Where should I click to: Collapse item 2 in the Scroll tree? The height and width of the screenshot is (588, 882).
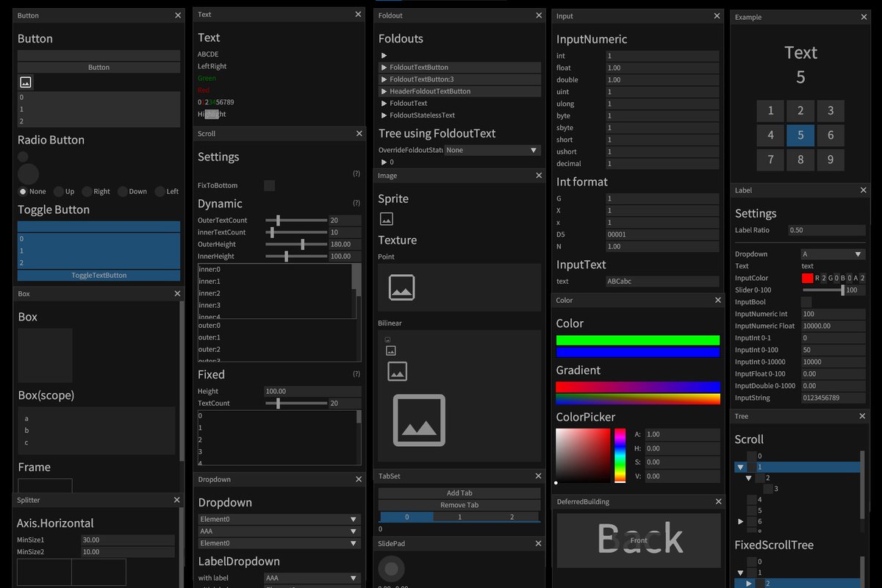tap(749, 478)
